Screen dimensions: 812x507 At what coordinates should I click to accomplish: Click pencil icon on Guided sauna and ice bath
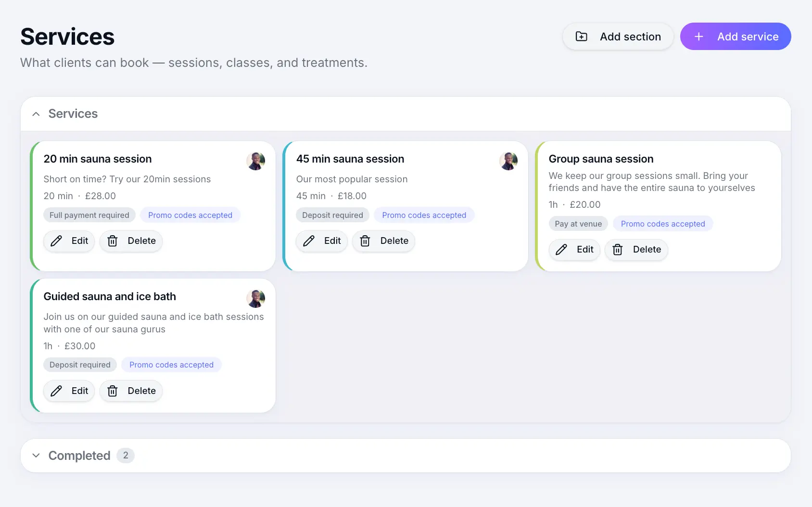56,391
